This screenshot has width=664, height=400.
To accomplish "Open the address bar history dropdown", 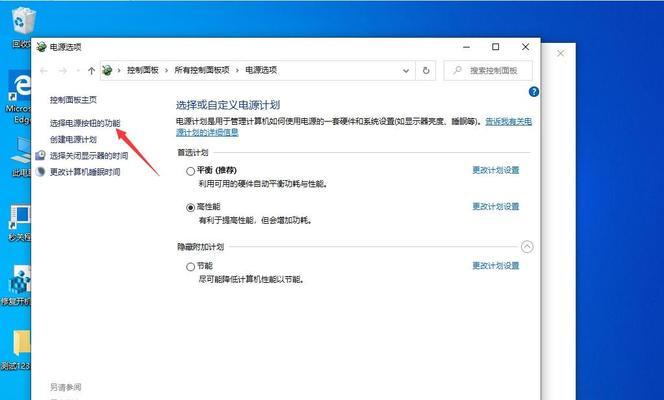I will click(x=406, y=71).
